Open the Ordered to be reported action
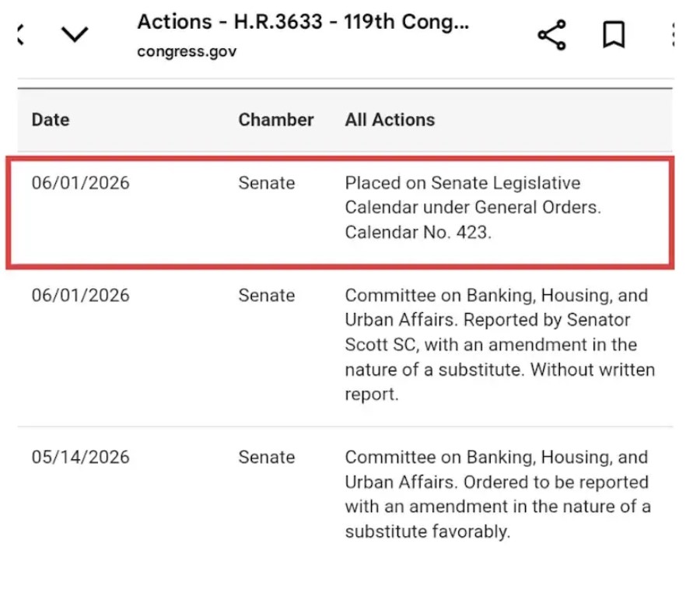Viewport: 700px width, 597px height. (x=497, y=495)
